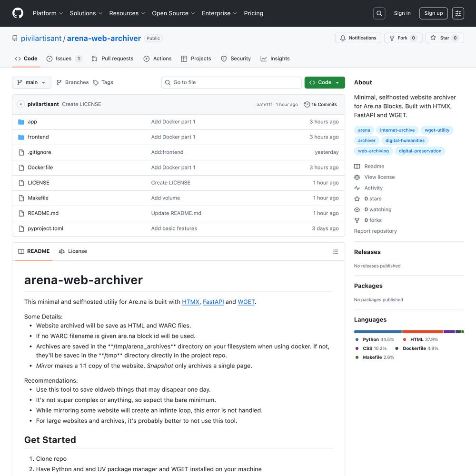Click the watching eye icon

pyautogui.click(x=357, y=210)
